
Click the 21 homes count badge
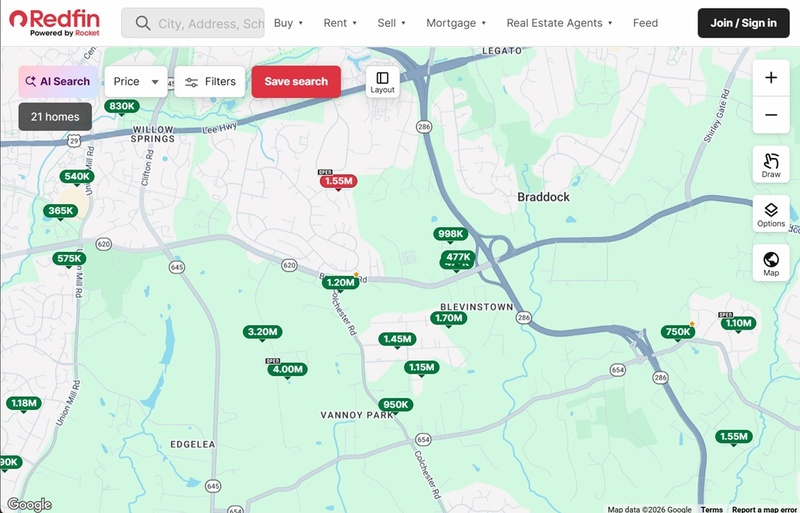pos(55,117)
